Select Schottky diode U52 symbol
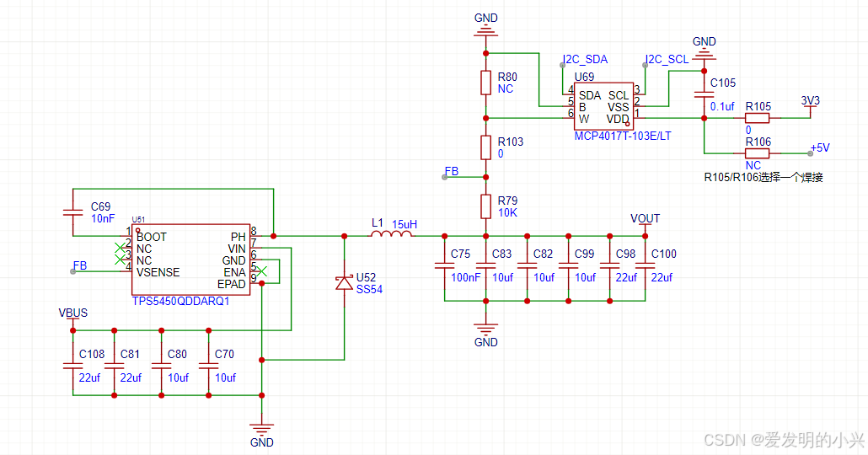Screen dimensions: 868x455 click(x=345, y=283)
